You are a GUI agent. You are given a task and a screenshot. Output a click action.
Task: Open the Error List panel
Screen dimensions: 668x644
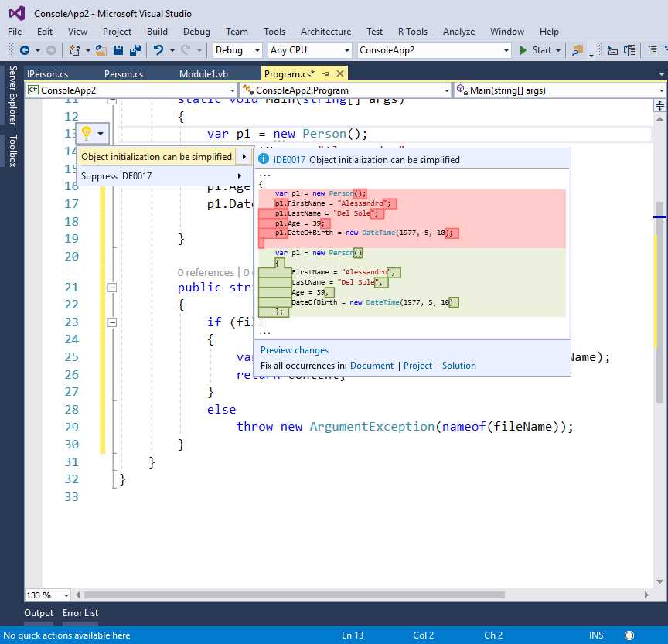tap(80, 612)
